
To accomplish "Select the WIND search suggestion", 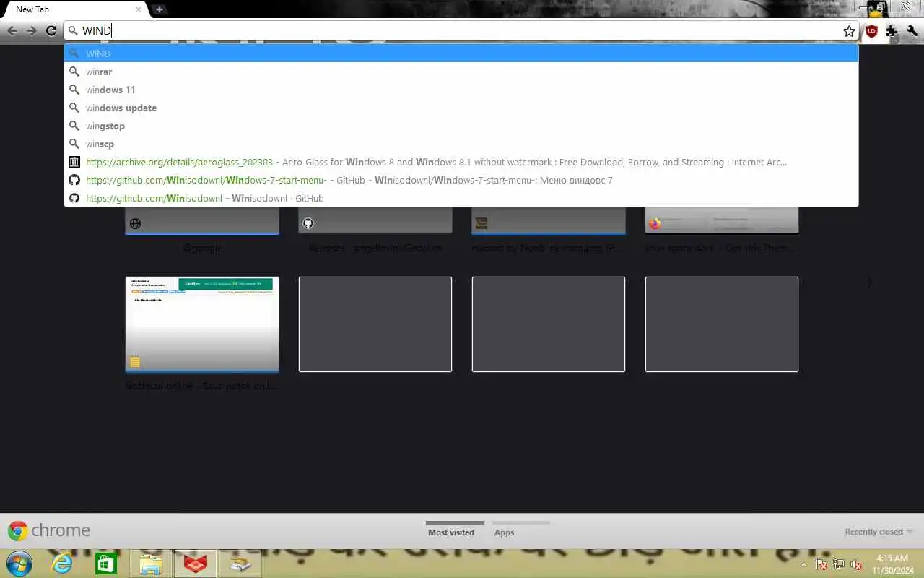I will pos(461,53).
